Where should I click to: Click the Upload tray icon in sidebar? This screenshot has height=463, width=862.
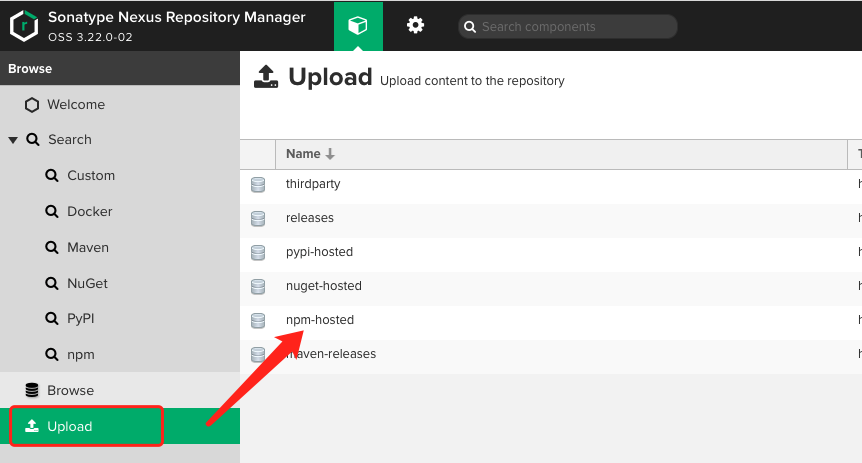(x=32, y=426)
